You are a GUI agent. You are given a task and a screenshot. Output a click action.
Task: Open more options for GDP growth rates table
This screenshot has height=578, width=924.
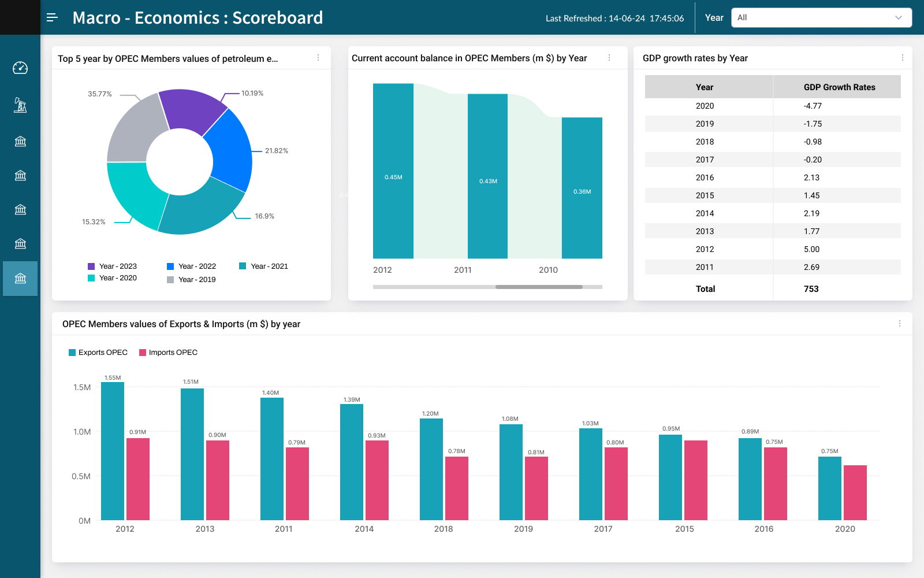click(x=902, y=58)
